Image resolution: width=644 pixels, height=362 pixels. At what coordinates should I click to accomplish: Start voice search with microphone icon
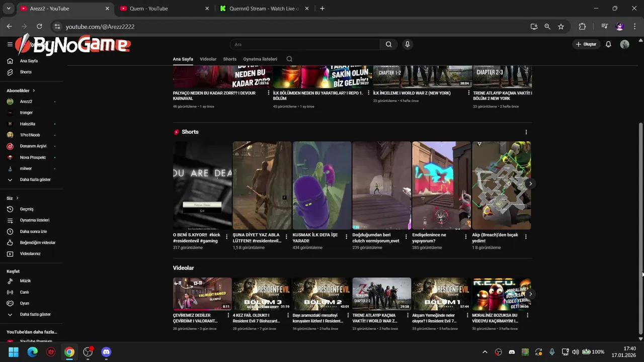pyautogui.click(x=408, y=44)
